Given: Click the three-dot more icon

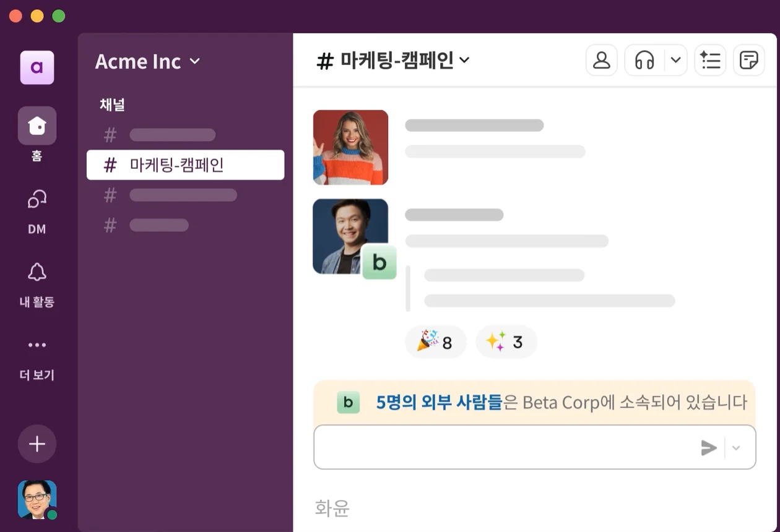Looking at the screenshot, I should (37, 345).
